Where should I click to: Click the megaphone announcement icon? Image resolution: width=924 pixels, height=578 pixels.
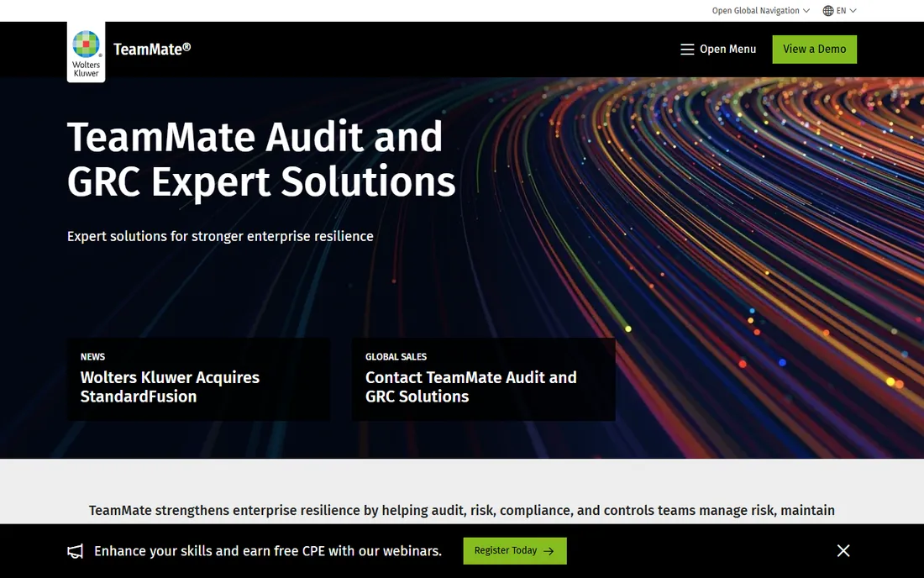[x=75, y=551]
